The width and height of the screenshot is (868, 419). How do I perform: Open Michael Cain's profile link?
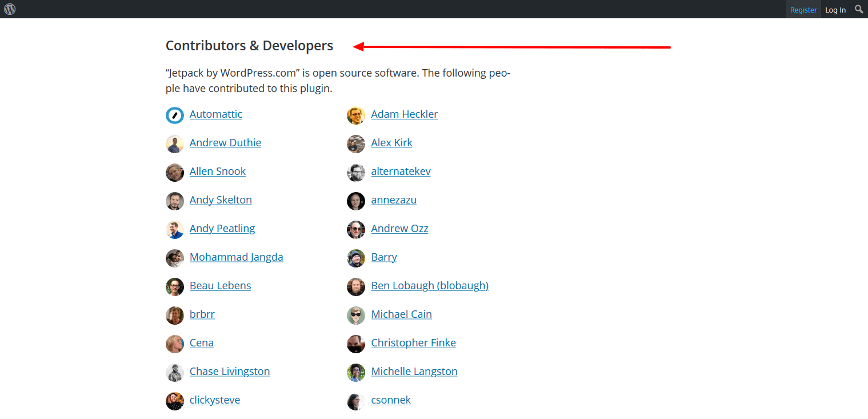[402, 314]
